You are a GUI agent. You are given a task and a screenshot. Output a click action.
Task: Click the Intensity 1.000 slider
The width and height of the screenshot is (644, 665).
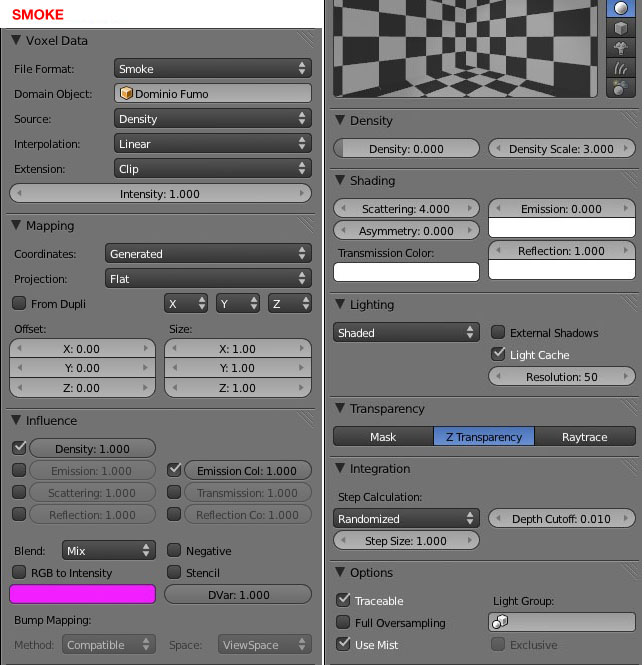[160, 194]
